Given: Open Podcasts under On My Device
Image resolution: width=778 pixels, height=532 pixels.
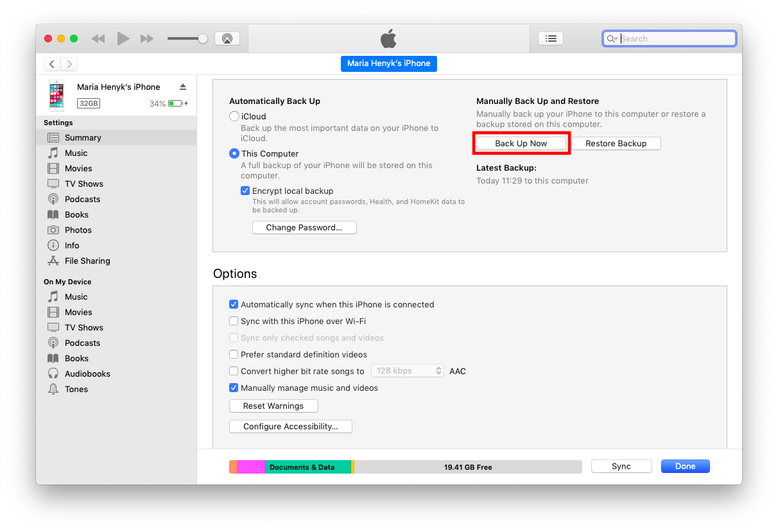Looking at the screenshot, I should click(116, 343).
